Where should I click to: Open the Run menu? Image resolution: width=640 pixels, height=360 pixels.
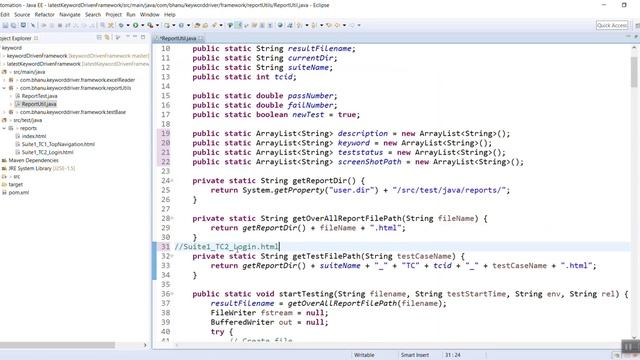click(131, 14)
